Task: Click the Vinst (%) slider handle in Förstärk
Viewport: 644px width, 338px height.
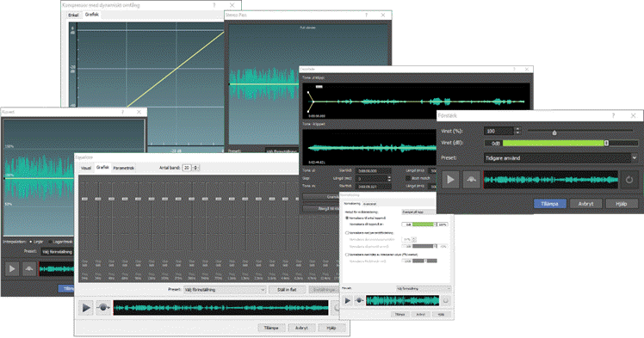Action: (x=554, y=132)
